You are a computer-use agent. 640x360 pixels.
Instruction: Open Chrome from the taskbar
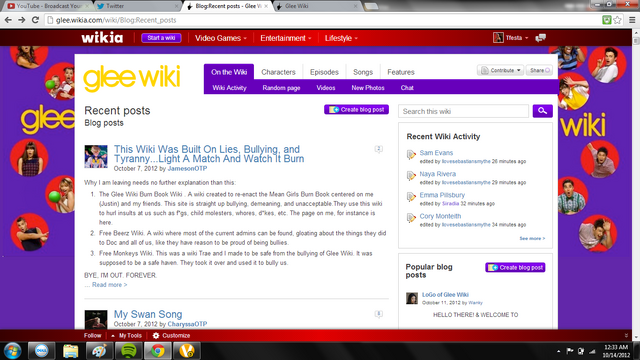[x=158, y=351]
